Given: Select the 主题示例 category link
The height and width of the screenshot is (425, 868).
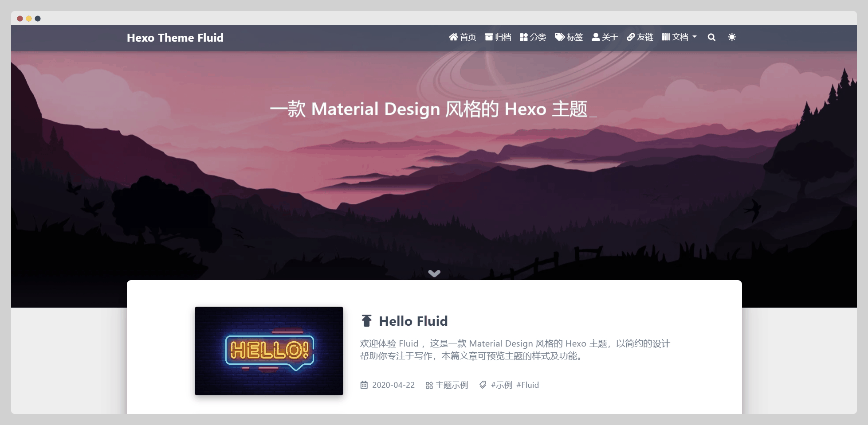Looking at the screenshot, I should 452,385.
